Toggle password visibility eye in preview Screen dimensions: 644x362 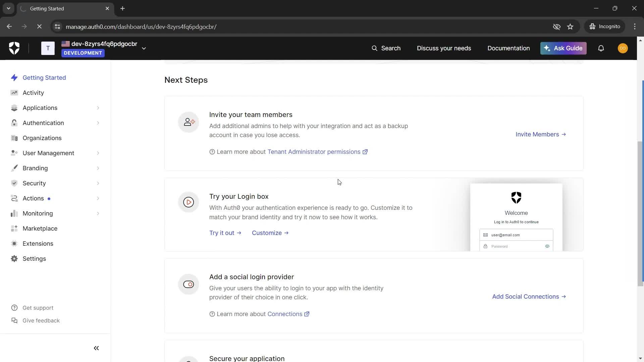tap(547, 246)
